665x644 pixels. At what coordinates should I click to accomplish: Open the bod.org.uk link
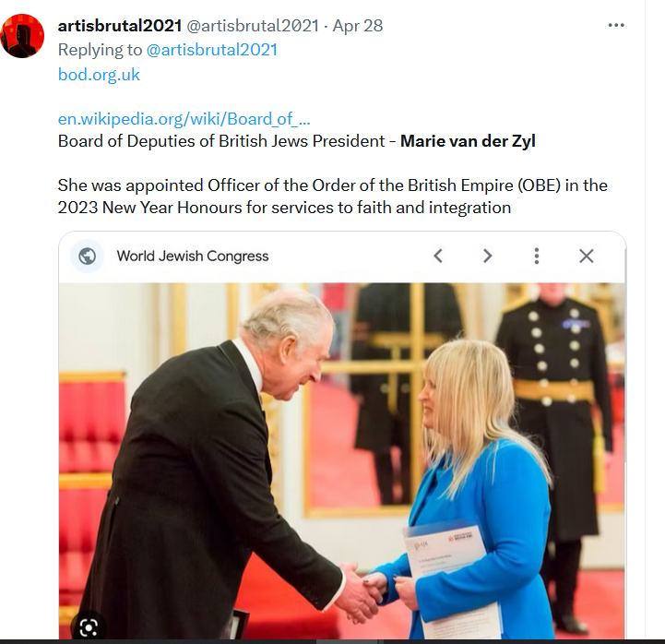[x=99, y=75]
